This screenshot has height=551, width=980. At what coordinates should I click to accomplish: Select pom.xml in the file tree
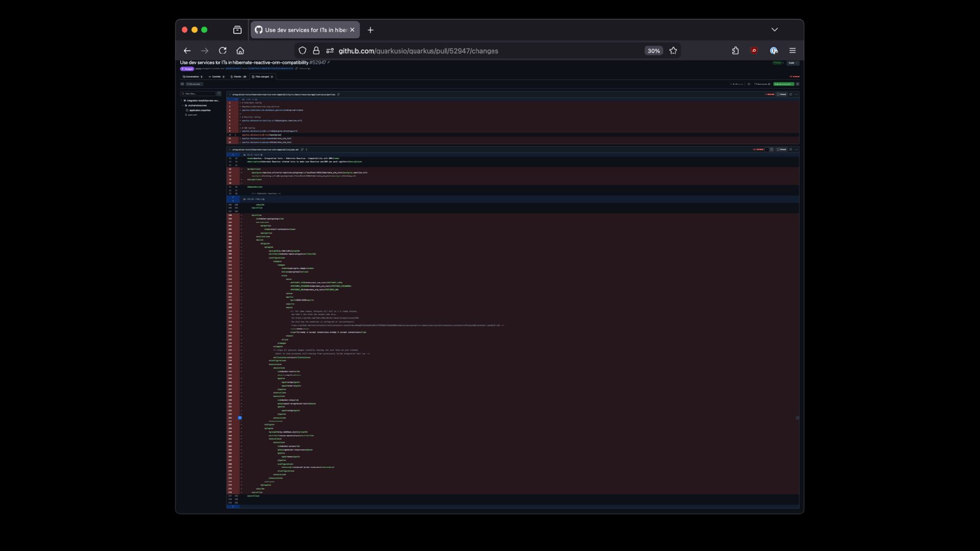pyautogui.click(x=192, y=115)
